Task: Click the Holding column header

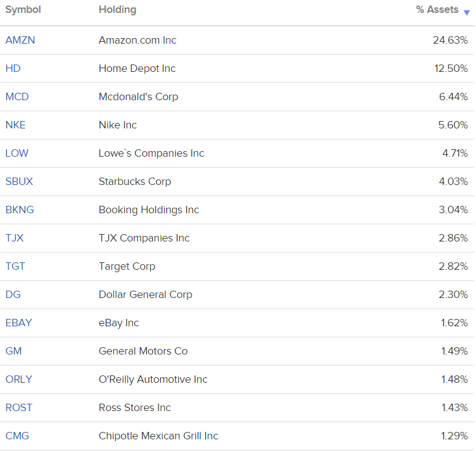Action: pos(117,10)
